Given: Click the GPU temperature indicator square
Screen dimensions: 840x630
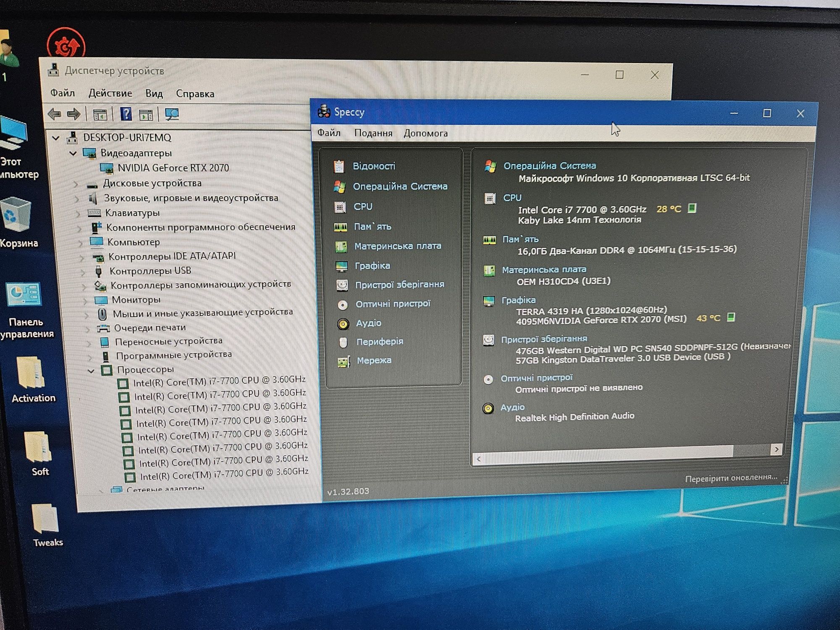Looking at the screenshot, I should click(731, 317).
